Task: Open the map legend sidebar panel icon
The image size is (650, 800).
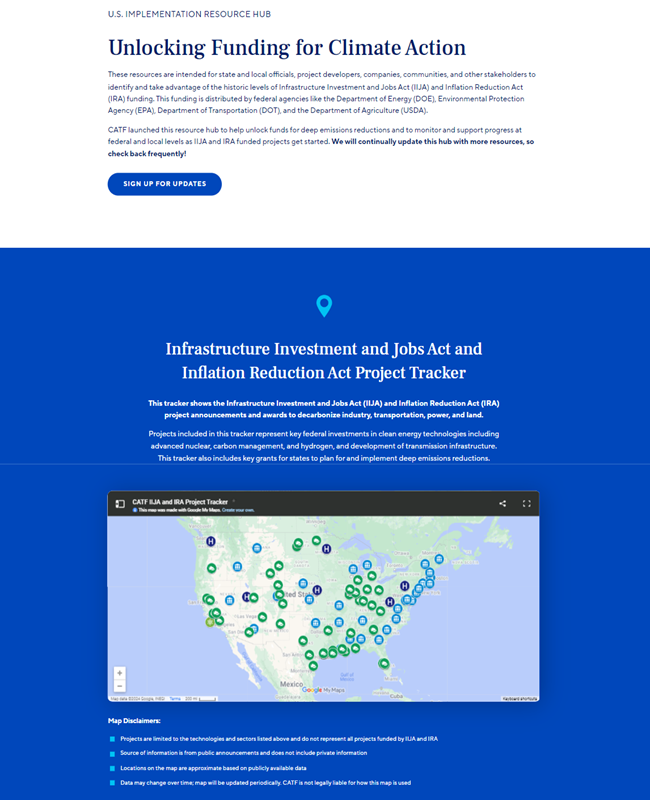Action: coord(120,503)
